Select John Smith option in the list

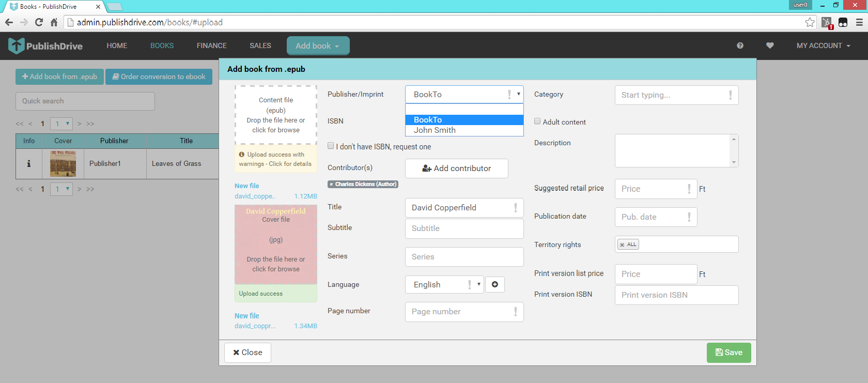(464, 130)
